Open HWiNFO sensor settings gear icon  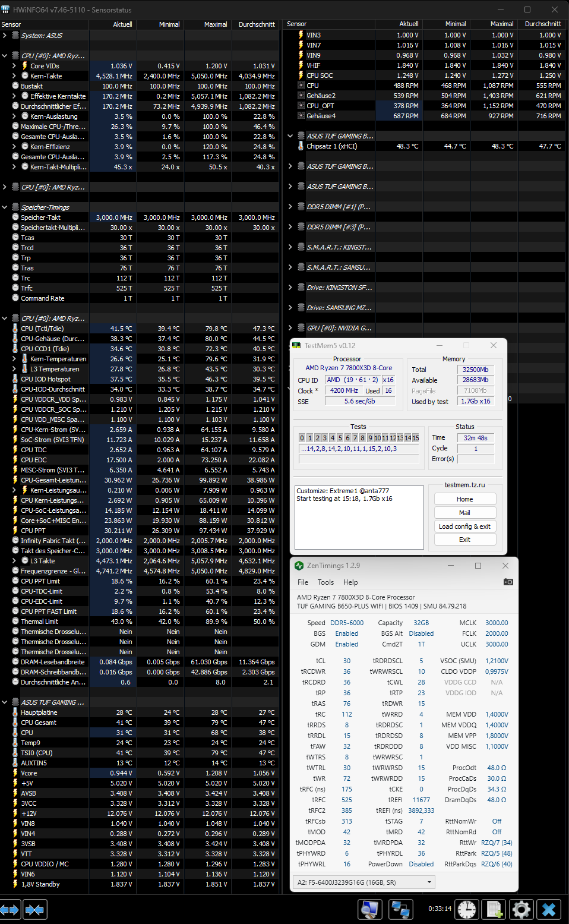pyautogui.click(x=521, y=909)
